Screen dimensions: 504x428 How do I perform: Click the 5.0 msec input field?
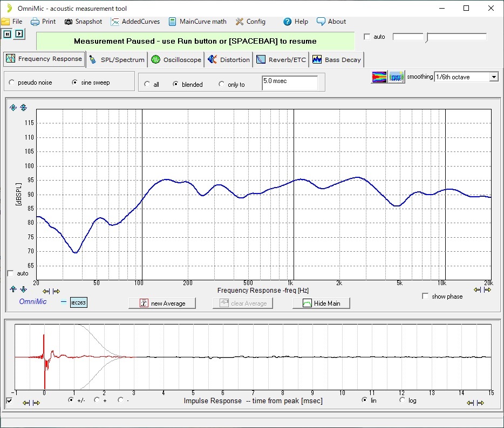(x=290, y=83)
